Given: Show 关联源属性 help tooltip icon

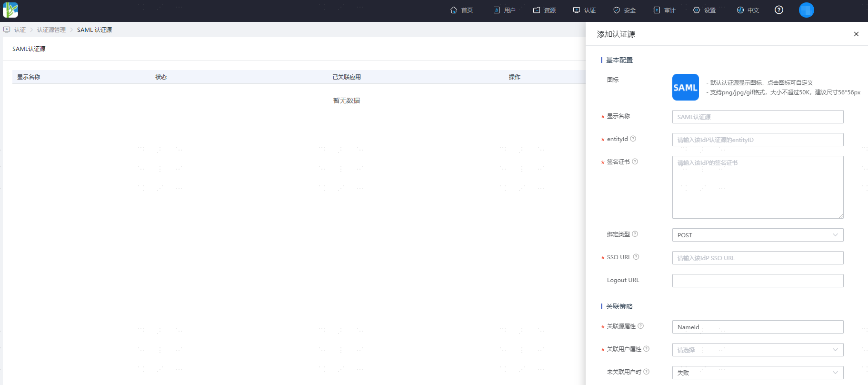Looking at the screenshot, I should 641,326.
